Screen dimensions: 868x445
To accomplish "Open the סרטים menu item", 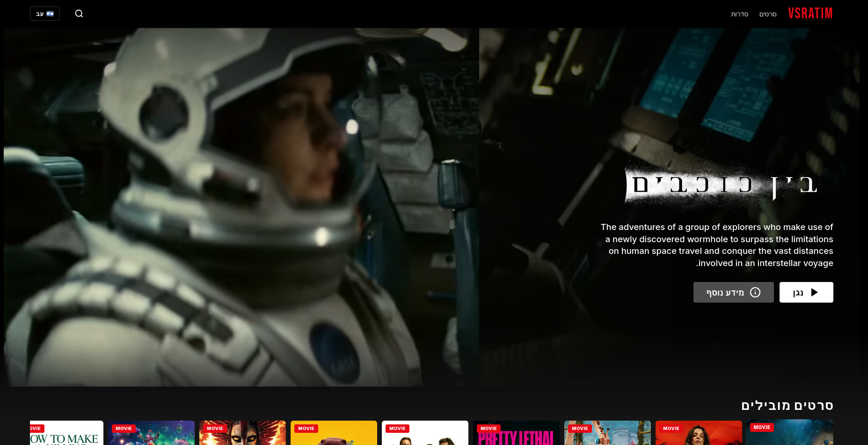I will (768, 14).
